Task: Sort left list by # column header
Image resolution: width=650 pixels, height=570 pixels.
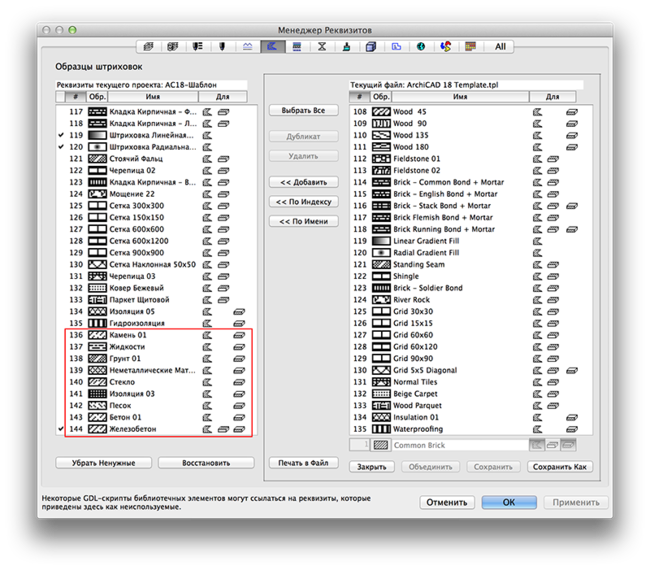Action: [75, 97]
